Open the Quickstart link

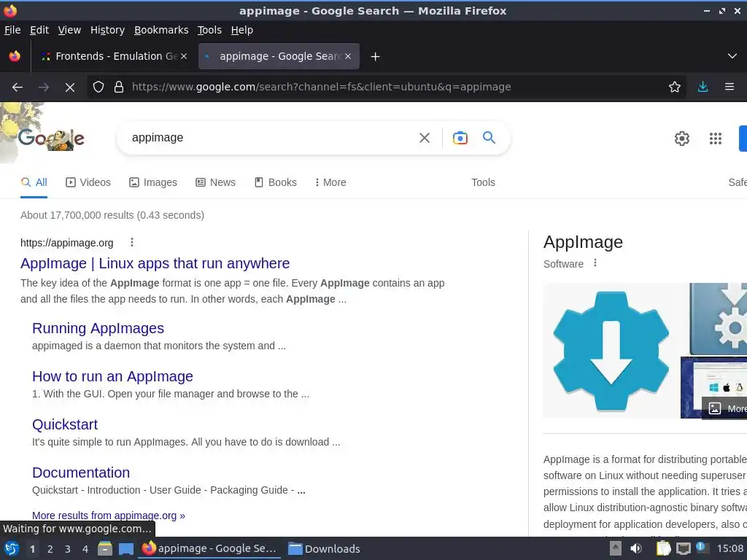[65, 424]
